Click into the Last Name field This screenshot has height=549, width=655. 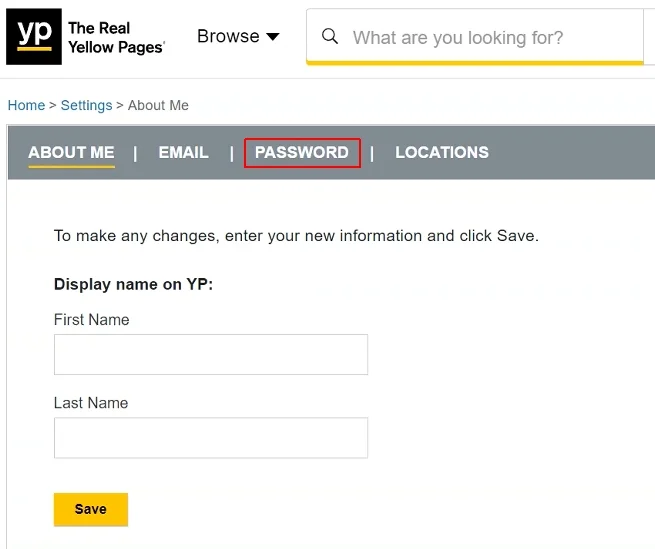point(211,438)
